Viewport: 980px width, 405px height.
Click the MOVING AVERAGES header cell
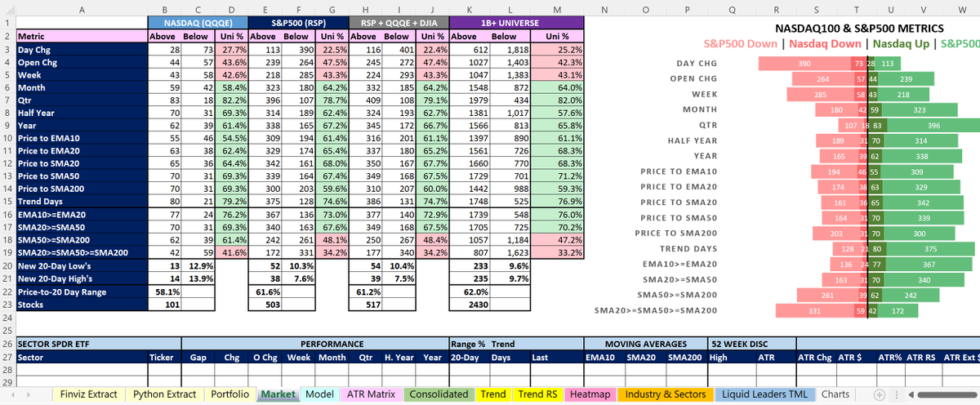(x=645, y=344)
